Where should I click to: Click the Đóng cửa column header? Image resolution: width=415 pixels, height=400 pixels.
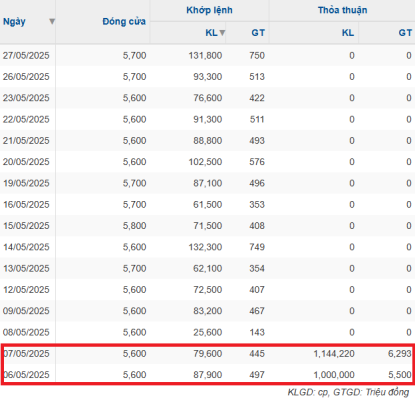tap(124, 22)
